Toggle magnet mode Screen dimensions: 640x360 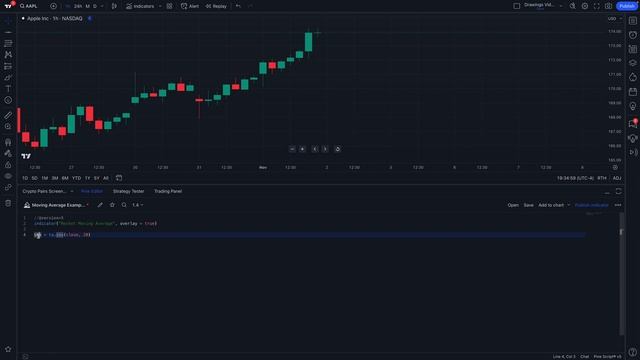click(x=8, y=142)
